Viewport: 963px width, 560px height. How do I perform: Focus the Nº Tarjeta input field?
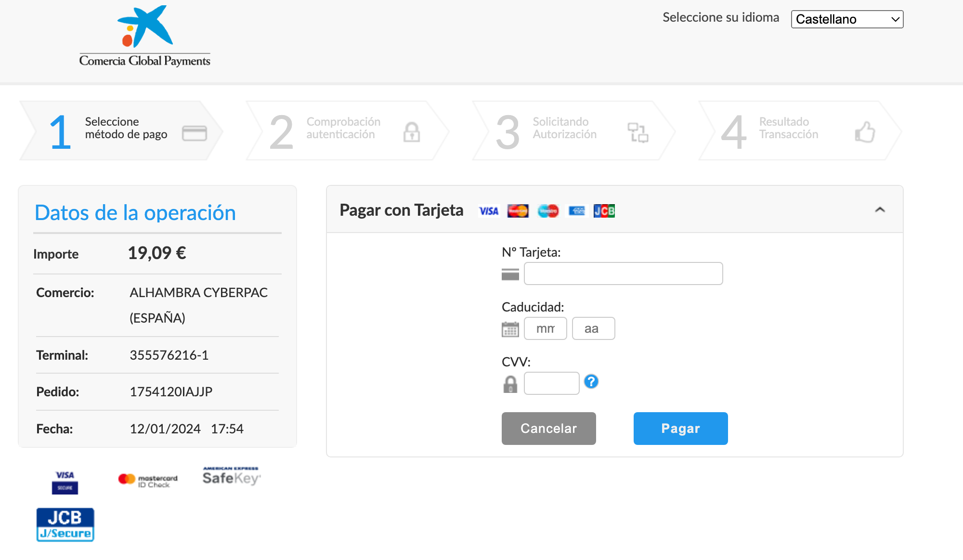point(623,273)
